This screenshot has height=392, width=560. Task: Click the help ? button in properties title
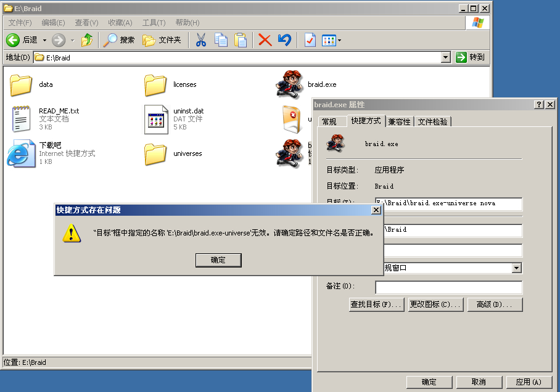pos(538,104)
